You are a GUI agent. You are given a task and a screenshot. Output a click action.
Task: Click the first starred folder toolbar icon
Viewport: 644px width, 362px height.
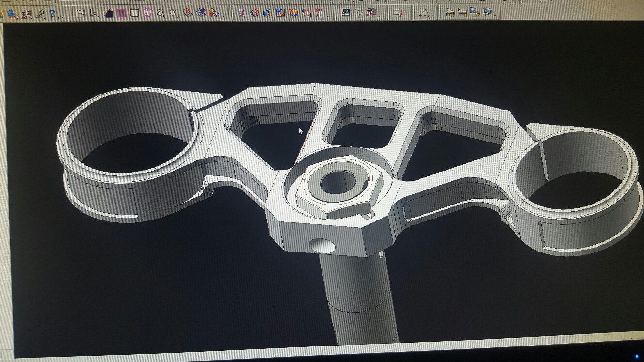(451, 13)
